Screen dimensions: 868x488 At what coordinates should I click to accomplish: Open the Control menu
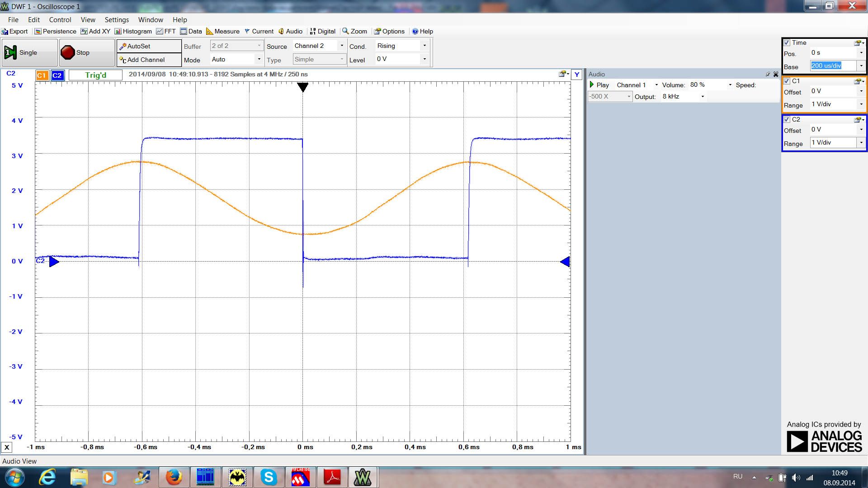pos(60,20)
